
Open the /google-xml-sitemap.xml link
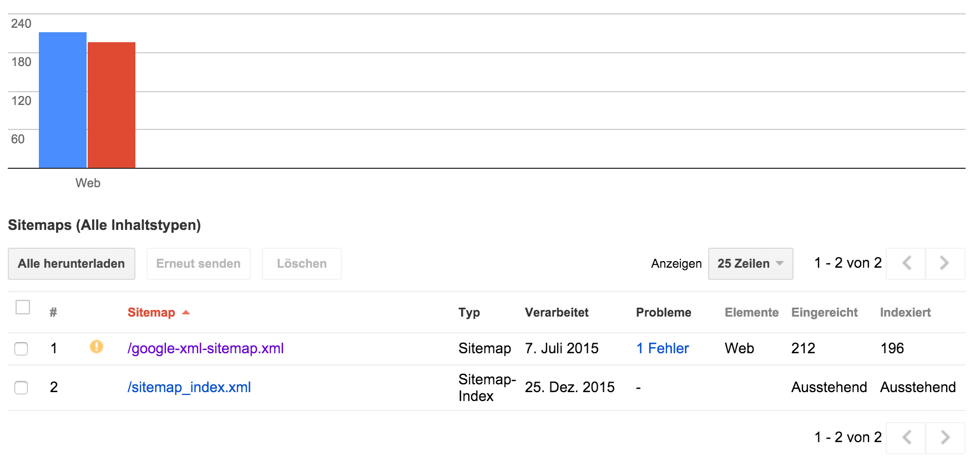[x=205, y=348]
